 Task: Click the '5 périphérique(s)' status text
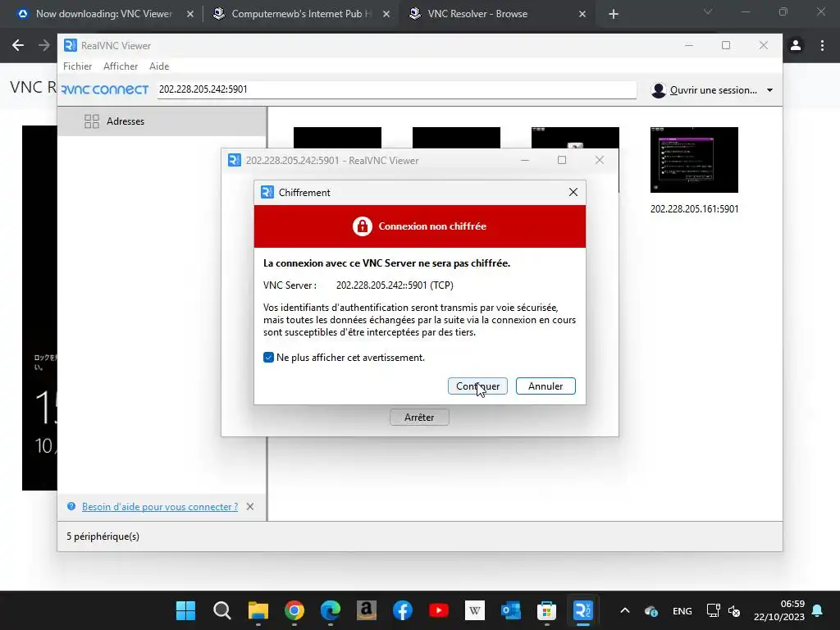pos(103,536)
